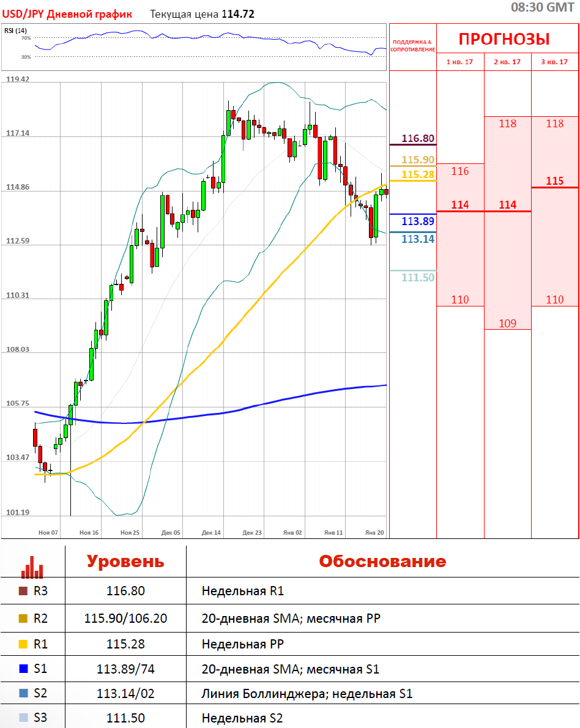Click the Уровень column header
Image resolution: width=580 pixels, height=728 pixels.
(125, 562)
